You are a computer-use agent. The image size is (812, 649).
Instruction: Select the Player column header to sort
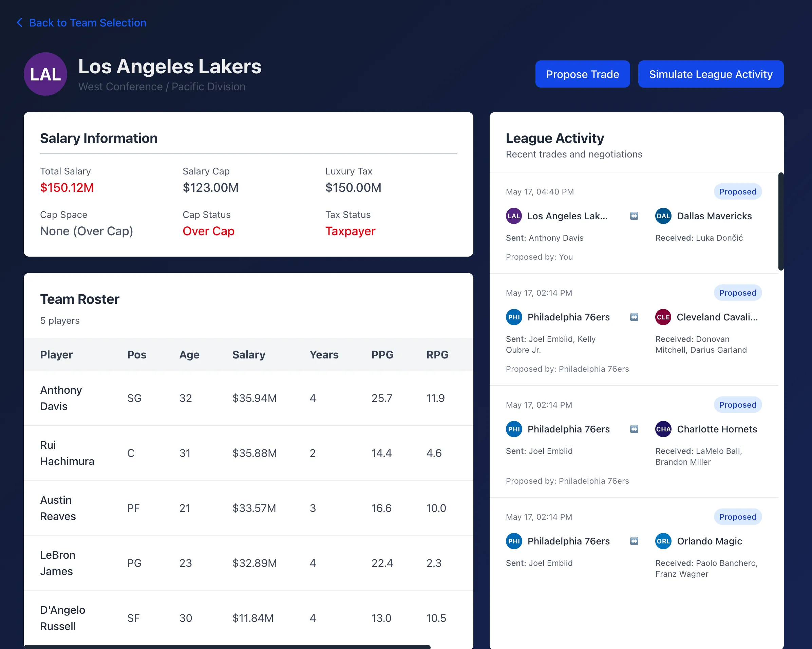point(56,354)
